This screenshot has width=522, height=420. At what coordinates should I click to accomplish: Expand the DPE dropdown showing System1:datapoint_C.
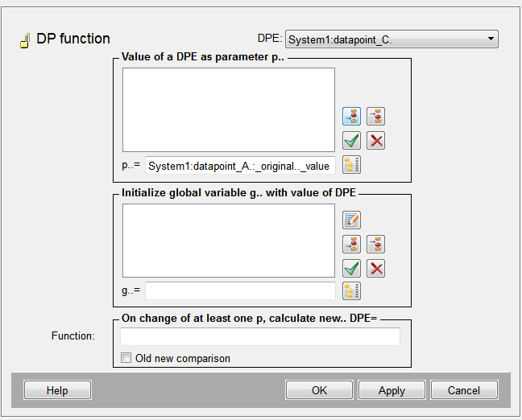[391, 39]
